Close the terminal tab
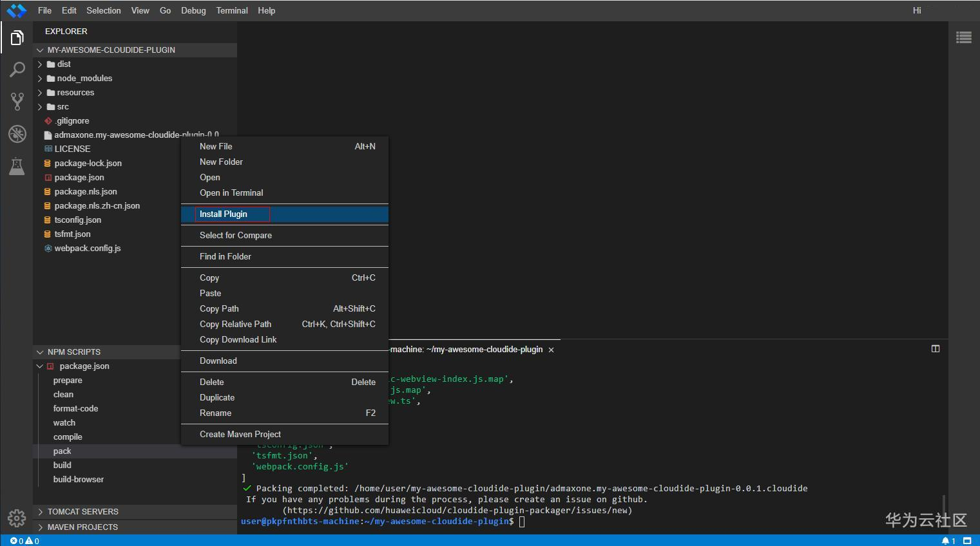 (x=551, y=350)
